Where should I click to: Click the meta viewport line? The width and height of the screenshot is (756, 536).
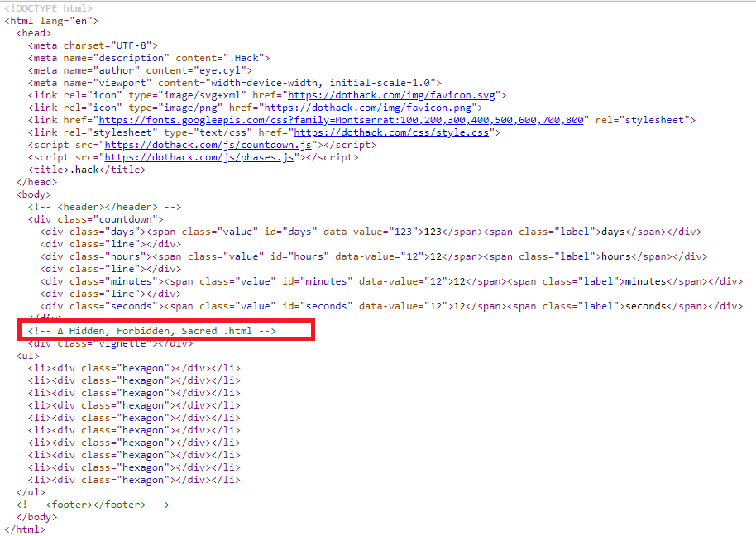[x=234, y=83]
